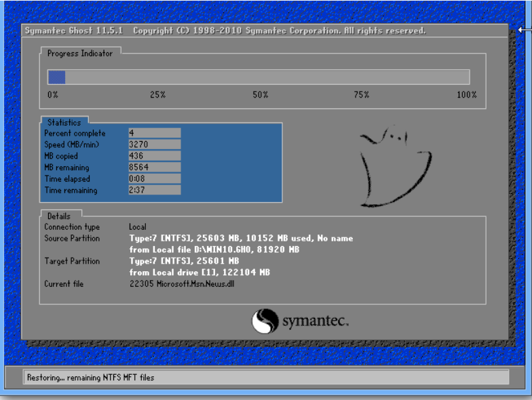Select the Statistics panel label
The height and width of the screenshot is (400, 532).
[x=64, y=123]
